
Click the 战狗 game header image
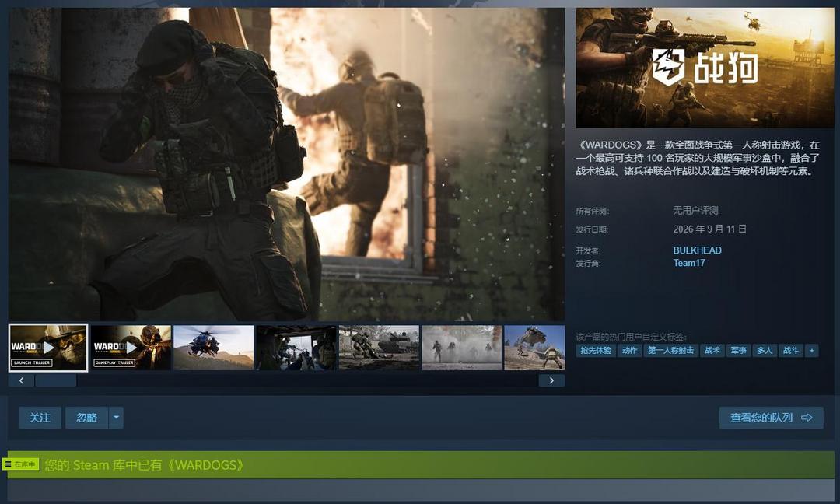(705, 68)
